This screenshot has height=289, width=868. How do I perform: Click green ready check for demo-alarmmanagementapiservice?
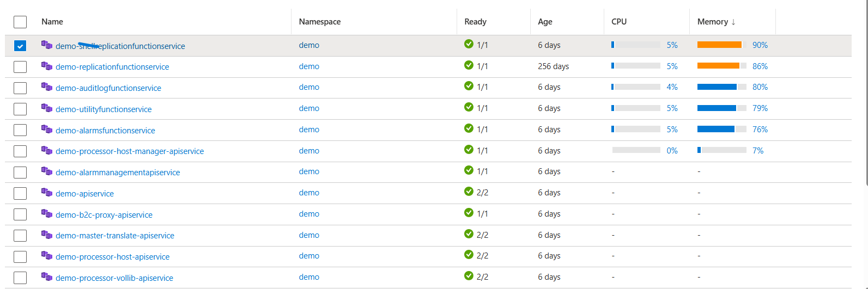pyautogui.click(x=469, y=170)
